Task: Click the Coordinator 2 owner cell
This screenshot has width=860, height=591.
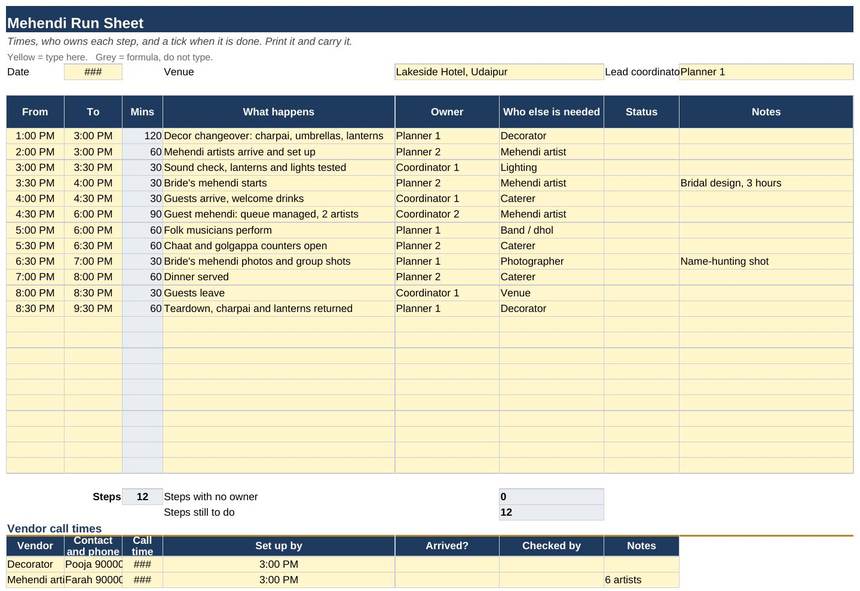Action: (x=447, y=214)
